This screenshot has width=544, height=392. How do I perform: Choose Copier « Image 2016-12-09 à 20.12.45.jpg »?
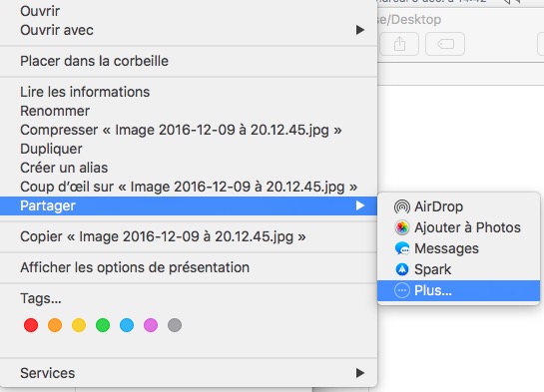click(189, 236)
